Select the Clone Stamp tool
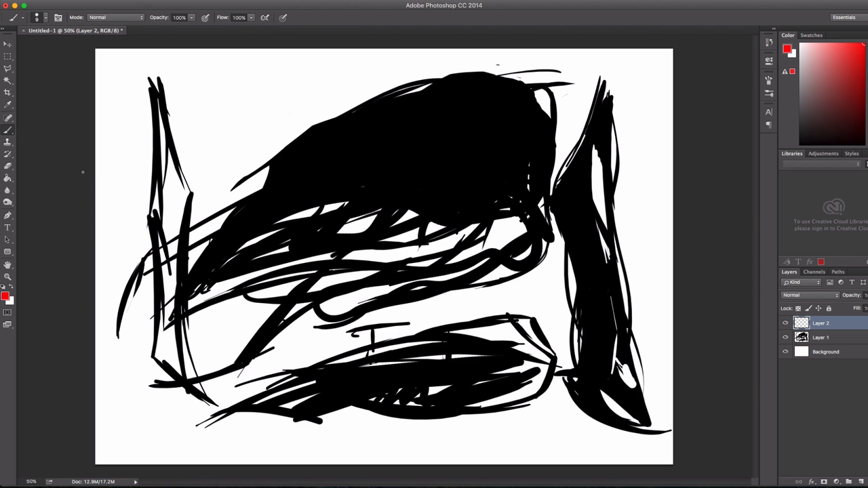 [7, 142]
